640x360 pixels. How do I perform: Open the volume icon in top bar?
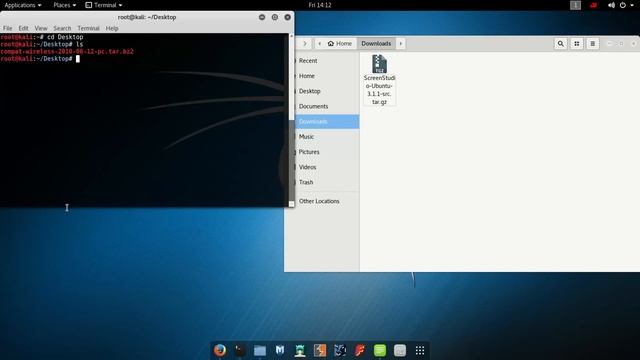coord(611,5)
